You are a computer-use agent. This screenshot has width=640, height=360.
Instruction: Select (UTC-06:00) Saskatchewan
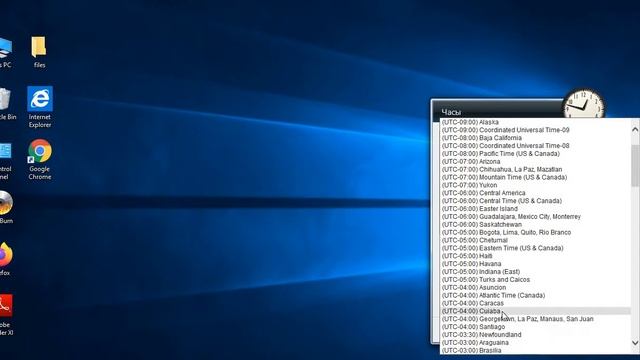point(535,224)
